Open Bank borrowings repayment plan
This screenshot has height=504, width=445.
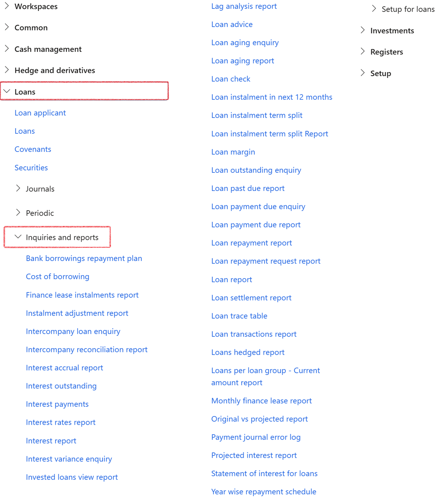pyautogui.click(x=84, y=258)
